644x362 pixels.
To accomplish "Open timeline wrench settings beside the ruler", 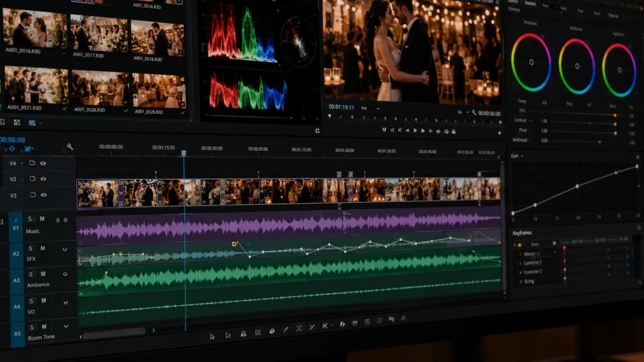I will 70,146.
